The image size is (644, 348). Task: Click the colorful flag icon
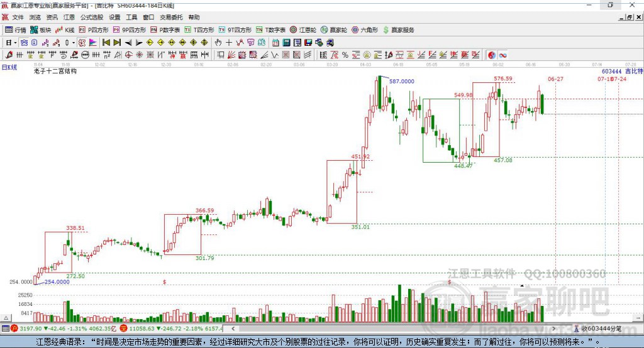click(93, 43)
